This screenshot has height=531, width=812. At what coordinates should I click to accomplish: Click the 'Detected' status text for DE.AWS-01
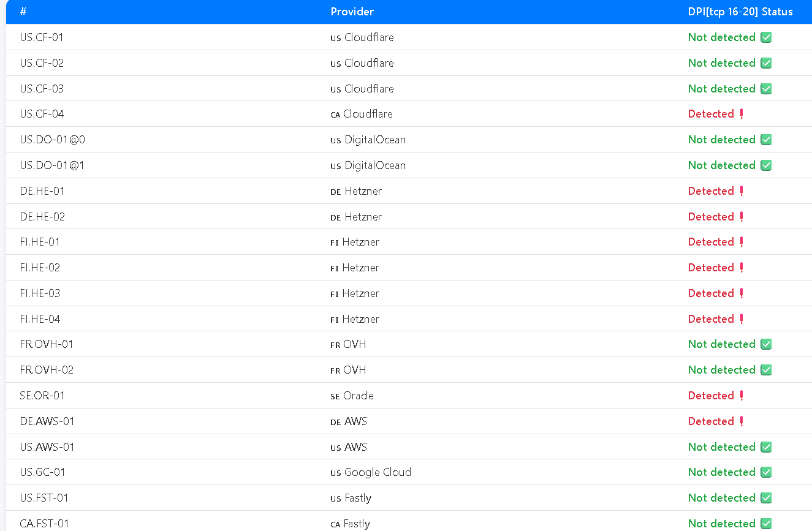click(x=711, y=421)
